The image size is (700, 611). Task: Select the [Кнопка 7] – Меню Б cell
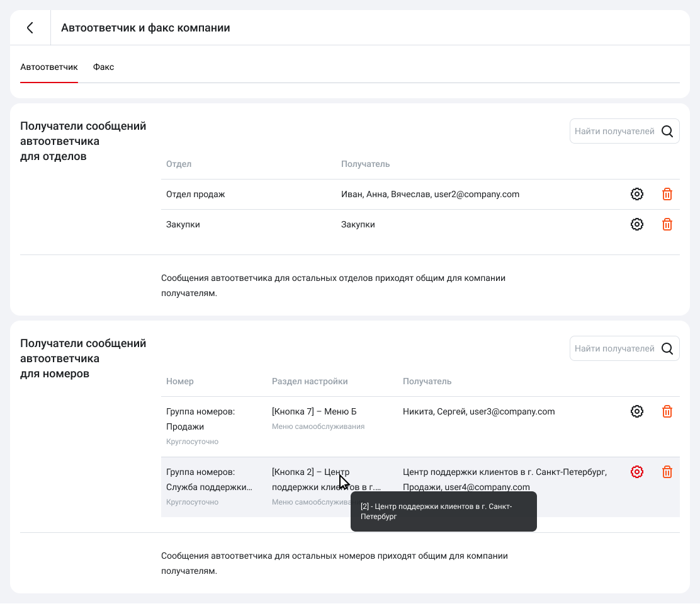tap(314, 411)
